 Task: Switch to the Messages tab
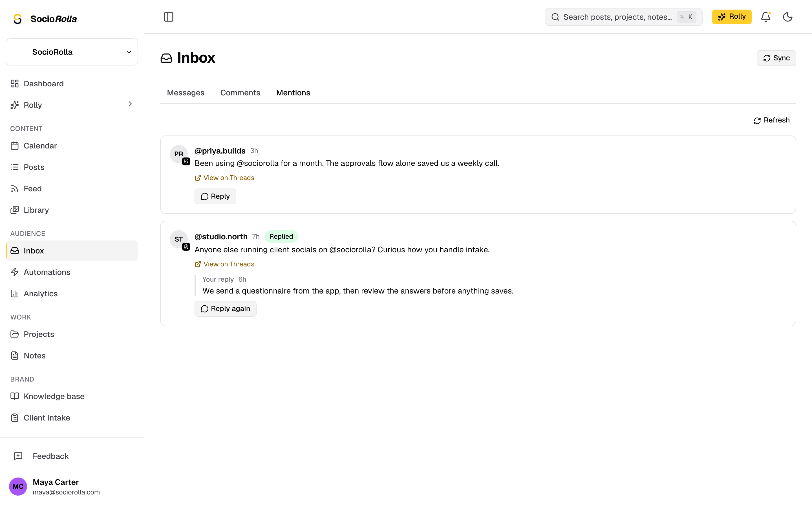186,93
